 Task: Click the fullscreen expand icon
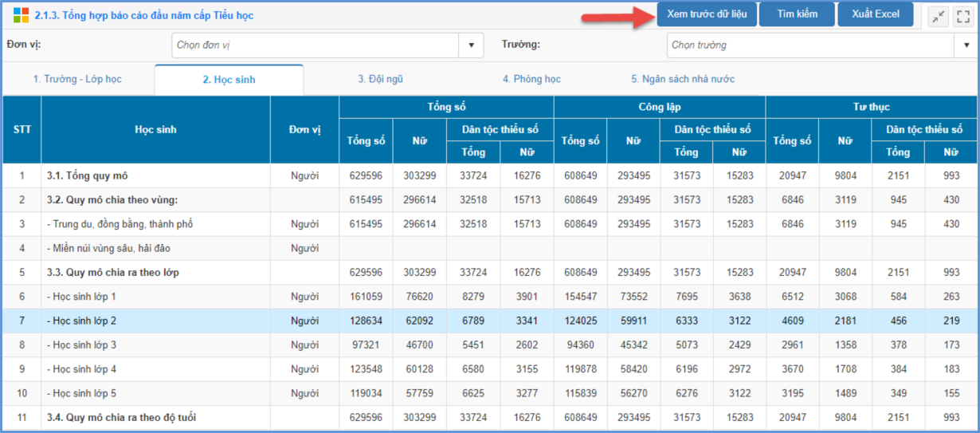point(962,15)
